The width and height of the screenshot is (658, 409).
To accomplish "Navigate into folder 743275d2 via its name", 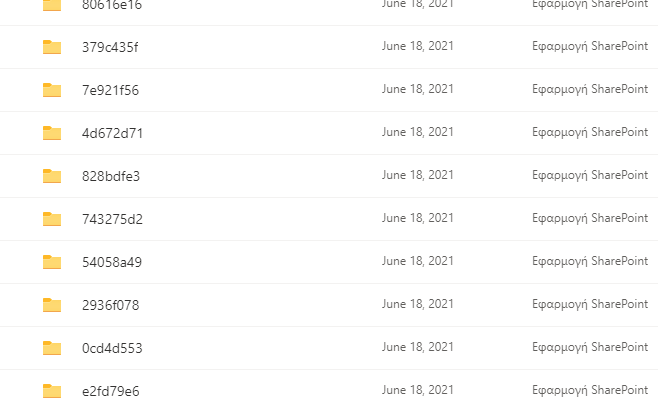I will [112, 219].
